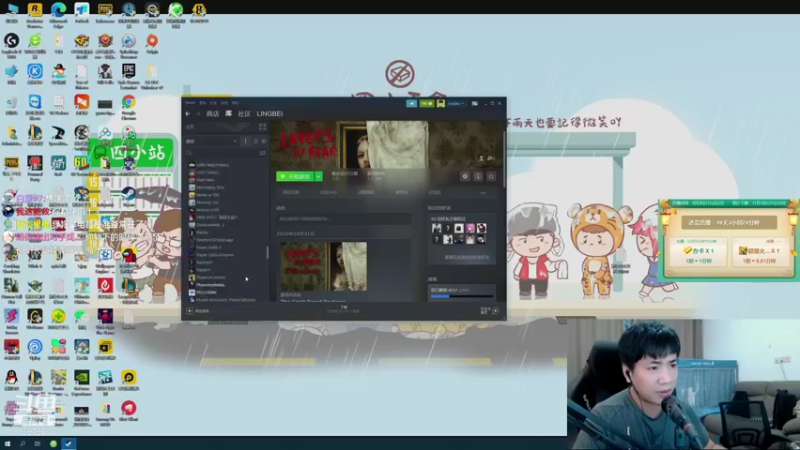Open the Windows Start button
800x450 pixels.
click(7, 444)
